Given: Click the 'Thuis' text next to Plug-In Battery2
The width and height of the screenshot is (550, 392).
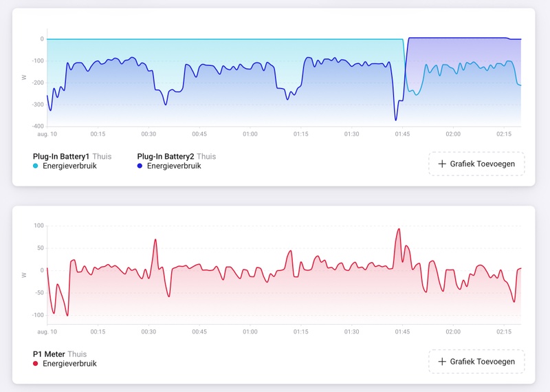Looking at the screenshot, I should [x=206, y=157].
